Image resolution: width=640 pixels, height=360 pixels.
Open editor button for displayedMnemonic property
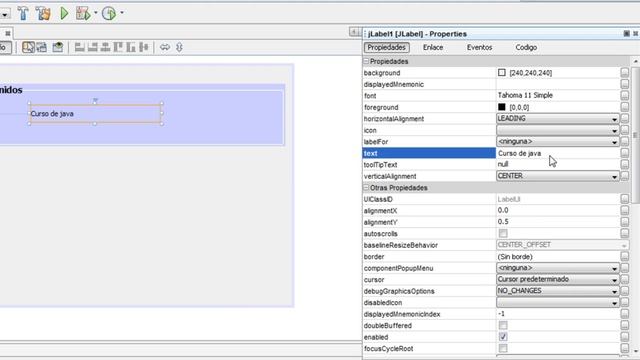coord(624,84)
